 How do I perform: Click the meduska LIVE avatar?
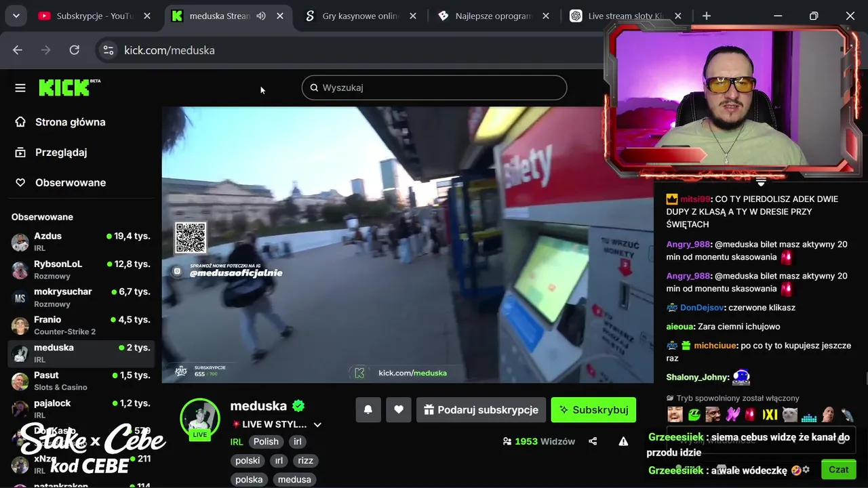pyautogui.click(x=199, y=418)
